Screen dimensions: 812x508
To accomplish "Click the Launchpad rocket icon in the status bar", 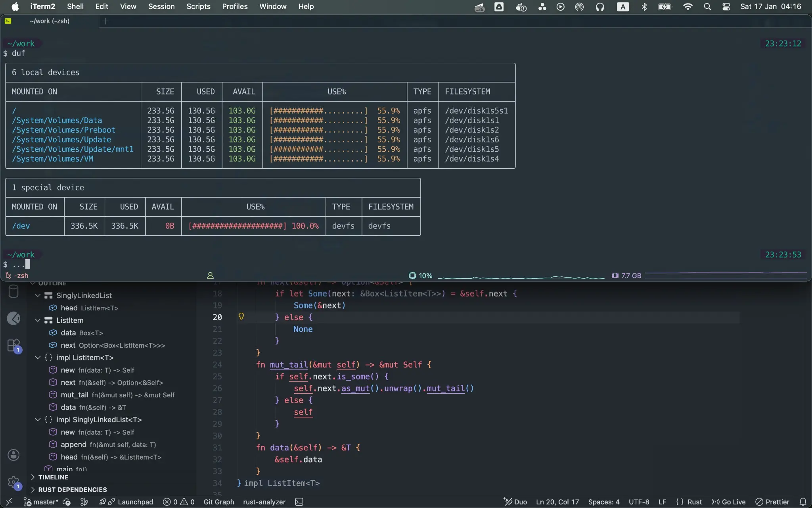I will (x=126, y=502).
